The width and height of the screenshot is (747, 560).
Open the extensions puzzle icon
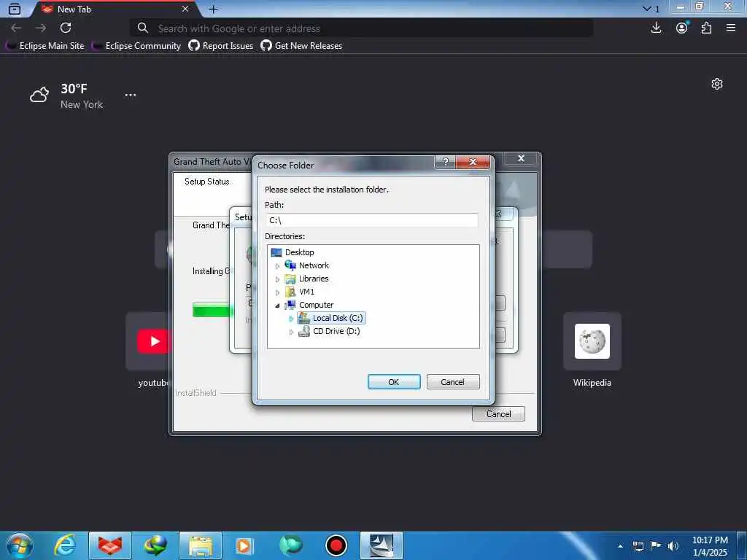[x=706, y=28]
